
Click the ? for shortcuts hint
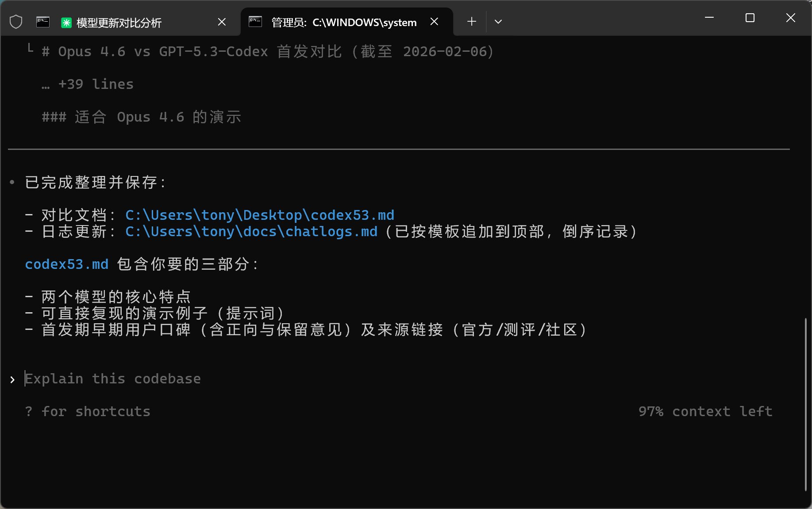[88, 412]
